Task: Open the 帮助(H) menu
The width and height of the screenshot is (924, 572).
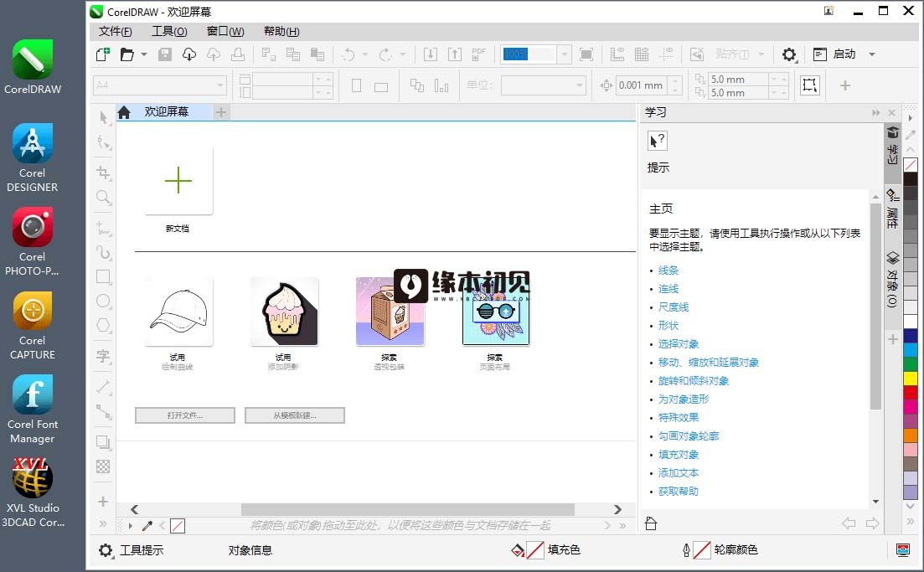Action: click(x=281, y=31)
